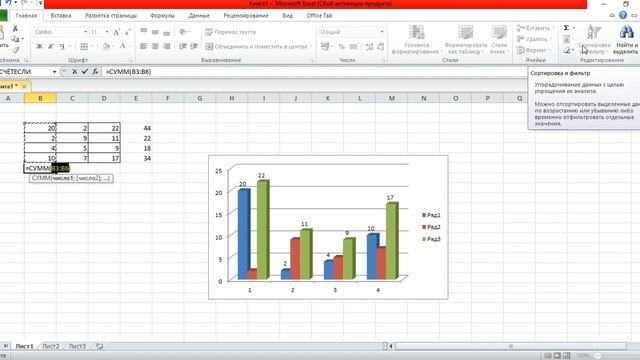The width and height of the screenshot is (640, 360).
Task: Align text to top of cell
Action: 144,32
